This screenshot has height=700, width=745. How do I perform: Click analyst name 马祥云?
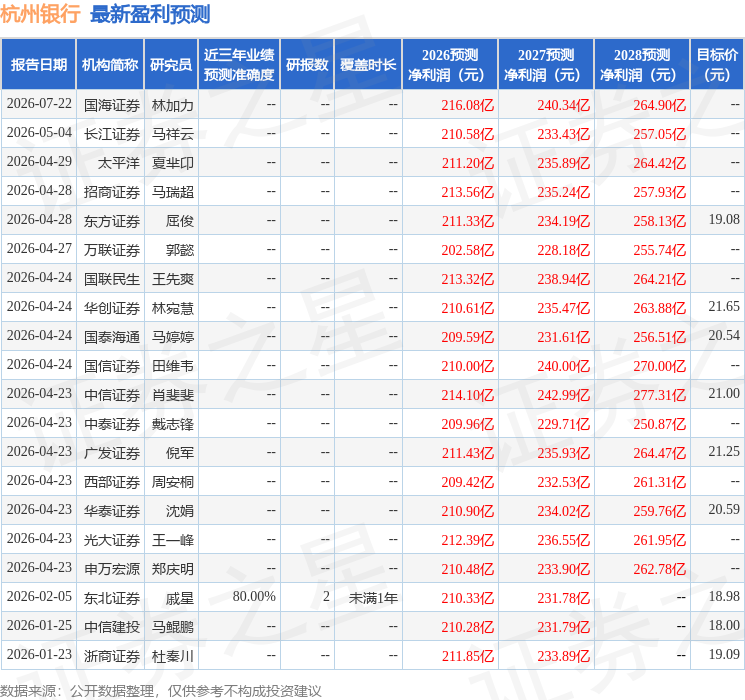pyautogui.click(x=172, y=134)
